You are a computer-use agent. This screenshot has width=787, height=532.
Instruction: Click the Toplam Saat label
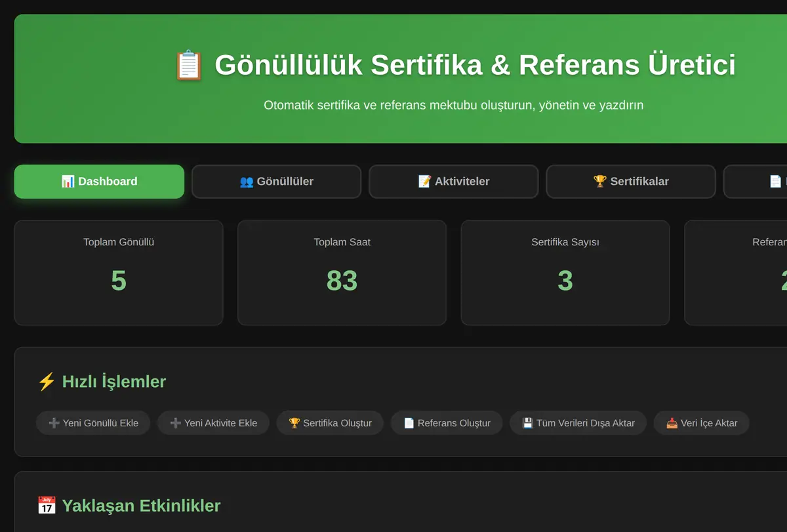342,242
